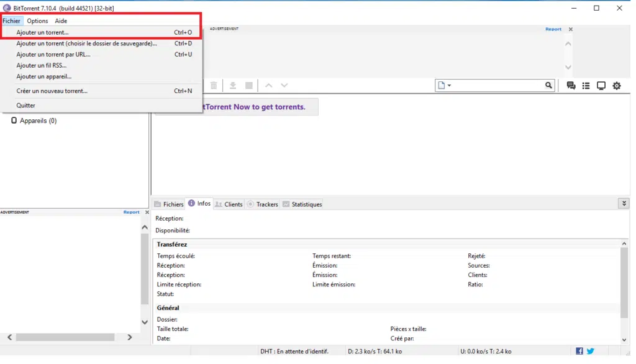Choose Ajouter un torrent par URL
636x364 pixels.
point(101,55)
